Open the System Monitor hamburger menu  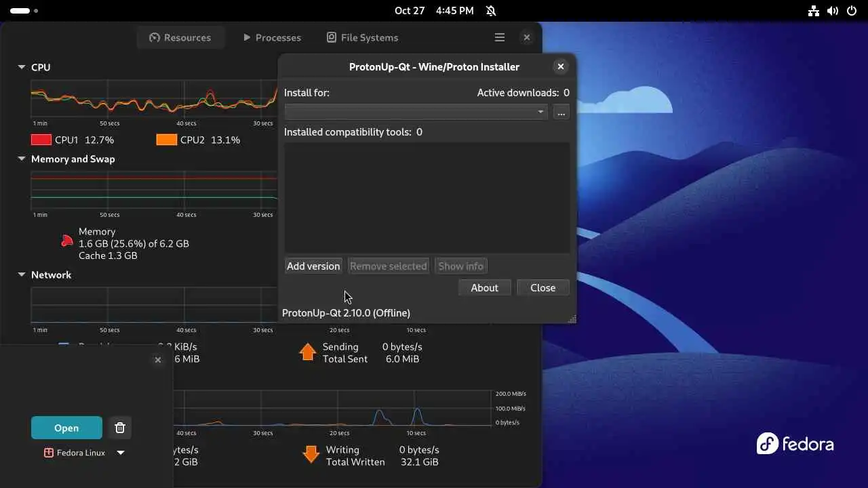pos(500,38)
